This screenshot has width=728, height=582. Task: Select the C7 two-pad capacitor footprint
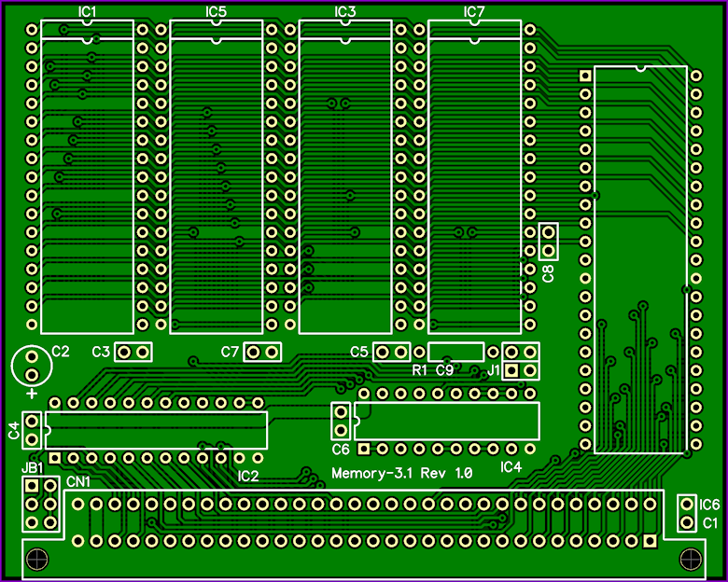[262, 353]
